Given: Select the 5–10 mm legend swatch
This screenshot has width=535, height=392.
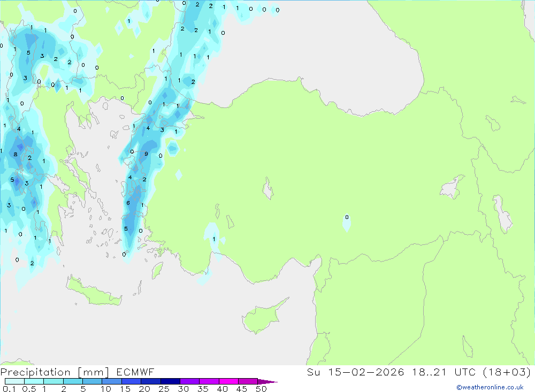Looking at the screenshot, I should pyautogui.click(x=92, y=381).
